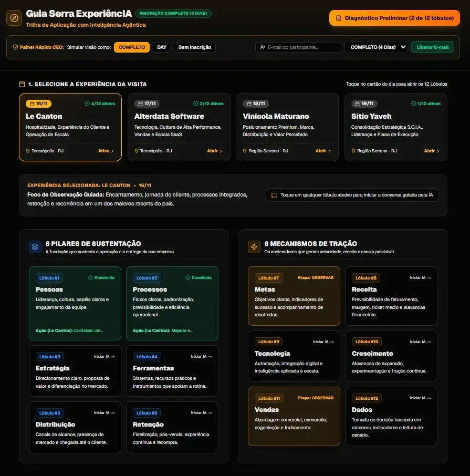Click the 17/11 date badge
Screen dimensions: 470x476
(x=147, y=104)
